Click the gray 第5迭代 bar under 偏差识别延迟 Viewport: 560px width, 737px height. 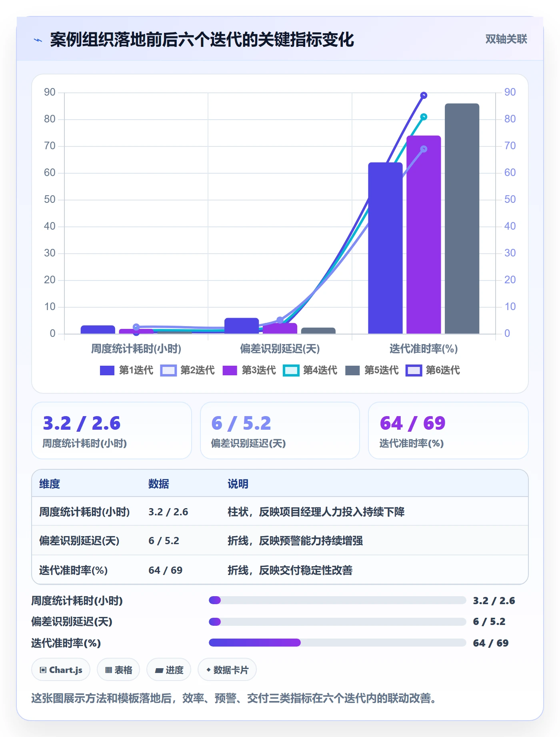pos(318,330)
